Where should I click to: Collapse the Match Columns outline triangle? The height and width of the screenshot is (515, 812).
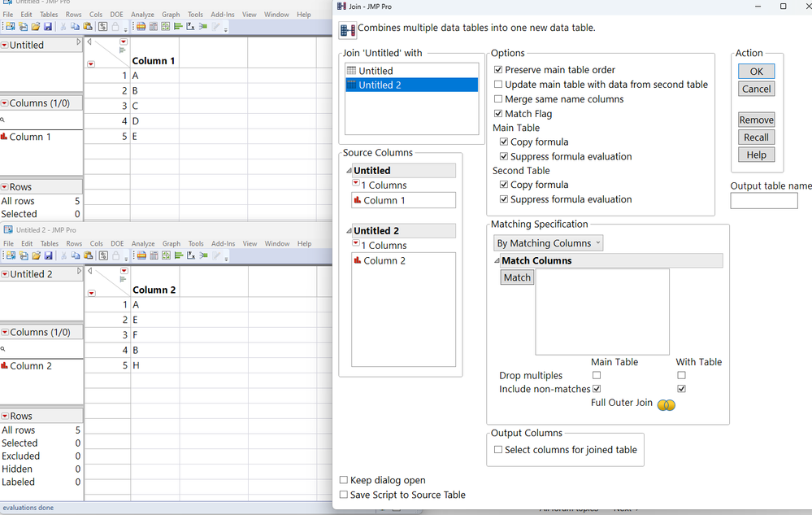coord(497,260)
